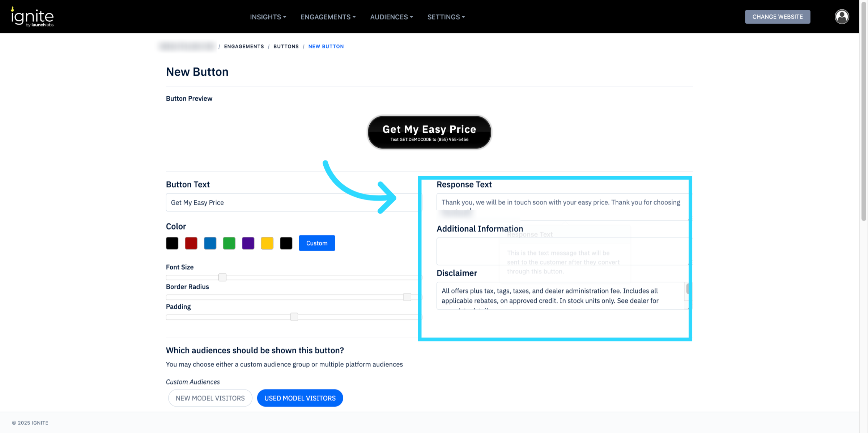
Task: Choose the purple color swatch
Action: (x=248, y=243)
